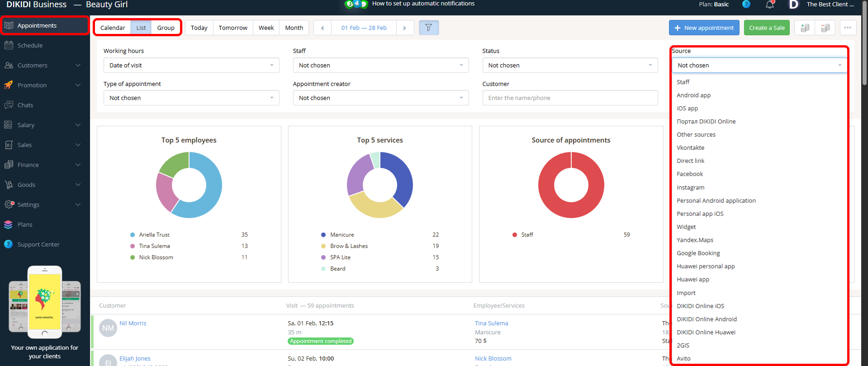Image resolution: width=868 pixels, height=366 pixels.
Task: Open Chats in the sidebar
Action: point(25,105)
